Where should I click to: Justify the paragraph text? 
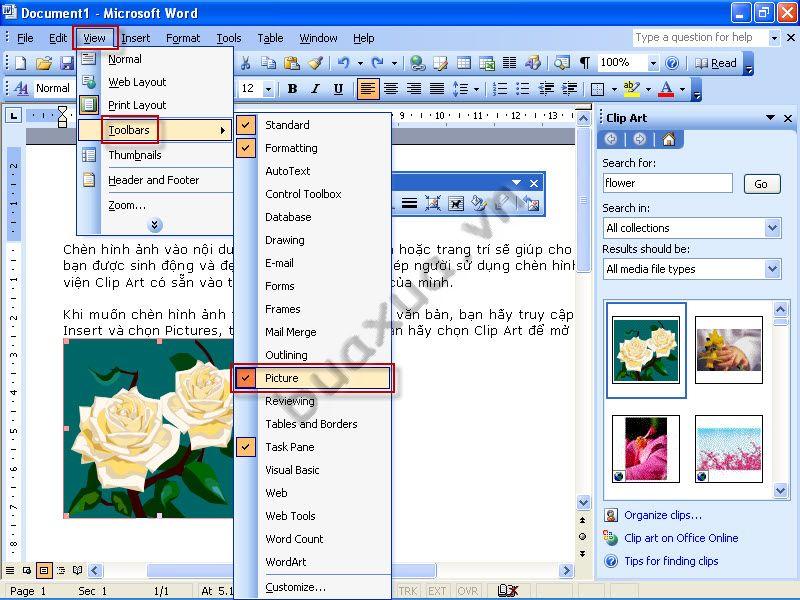pos(437,89)
